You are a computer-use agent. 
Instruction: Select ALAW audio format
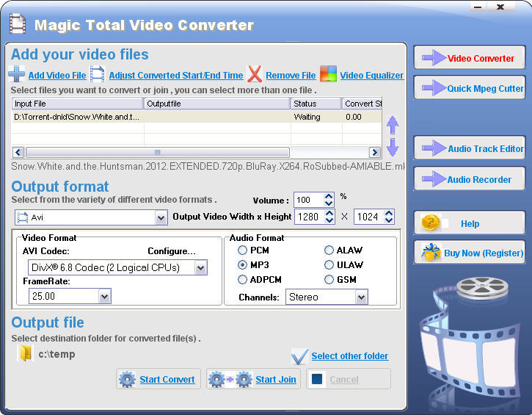click(x=329, y=250)
